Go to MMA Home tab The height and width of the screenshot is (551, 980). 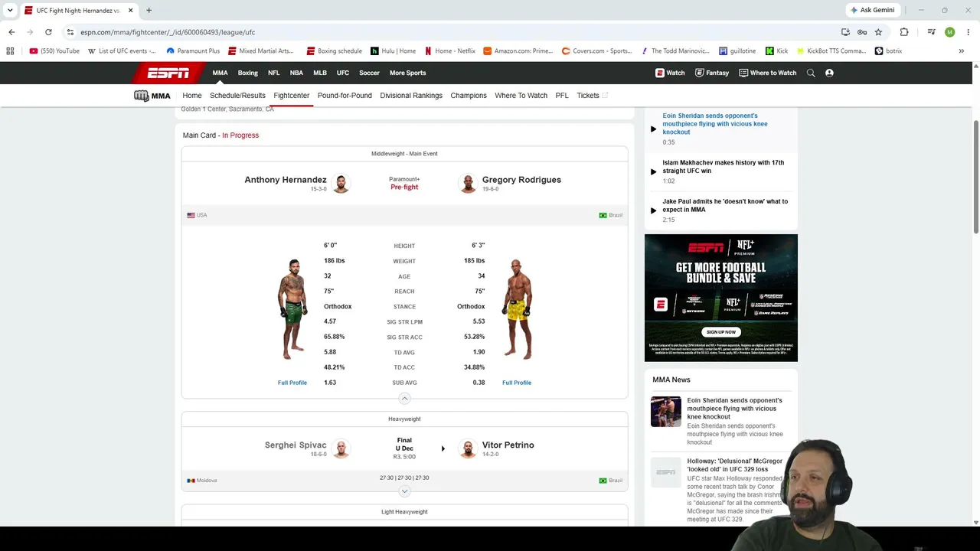pos(192,96)
